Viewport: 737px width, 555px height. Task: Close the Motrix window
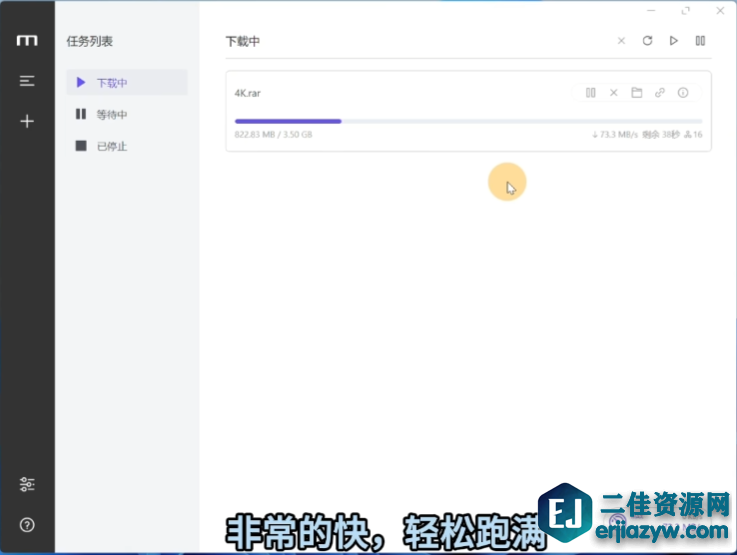click(719, 11)
